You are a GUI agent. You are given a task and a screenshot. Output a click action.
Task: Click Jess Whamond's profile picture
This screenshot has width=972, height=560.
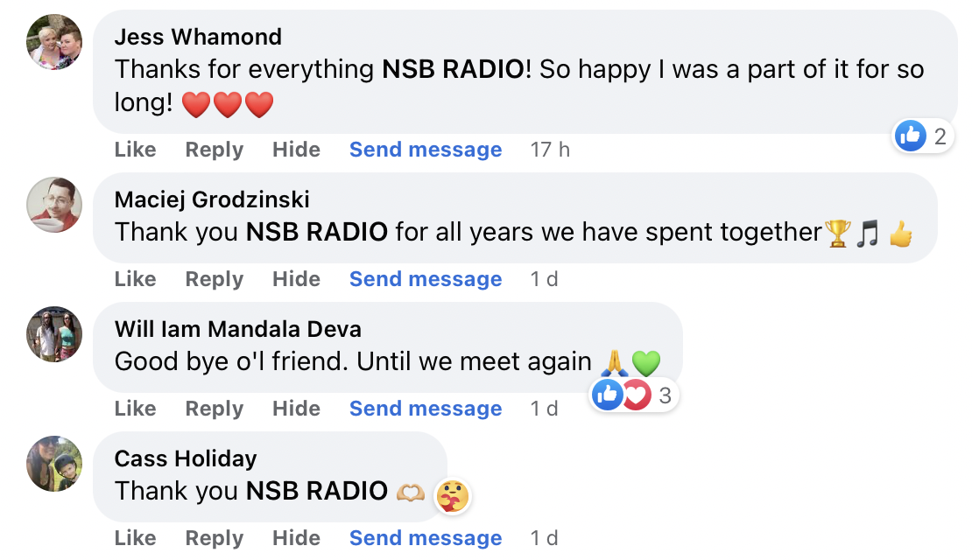pos(54,42)
